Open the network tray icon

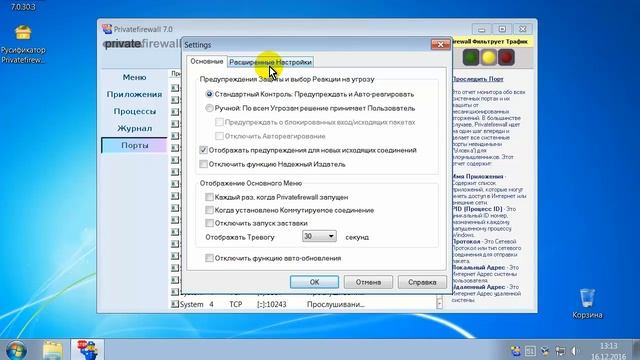tap(560, 351)
